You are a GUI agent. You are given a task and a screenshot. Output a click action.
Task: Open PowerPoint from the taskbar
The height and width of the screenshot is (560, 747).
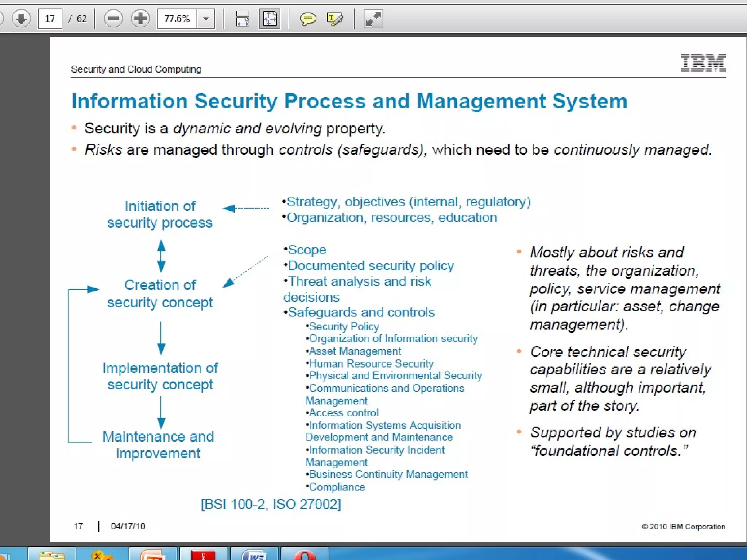[x=153, y=554]
